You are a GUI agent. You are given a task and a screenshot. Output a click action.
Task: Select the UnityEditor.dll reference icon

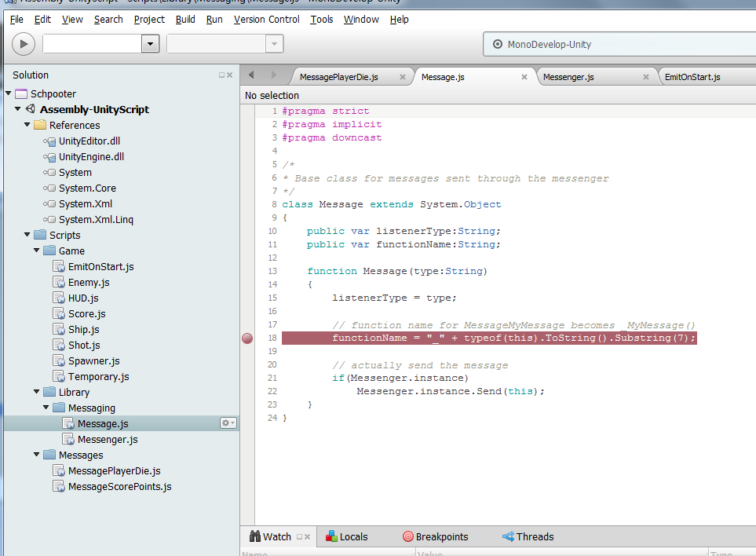[x=49, y=141]
